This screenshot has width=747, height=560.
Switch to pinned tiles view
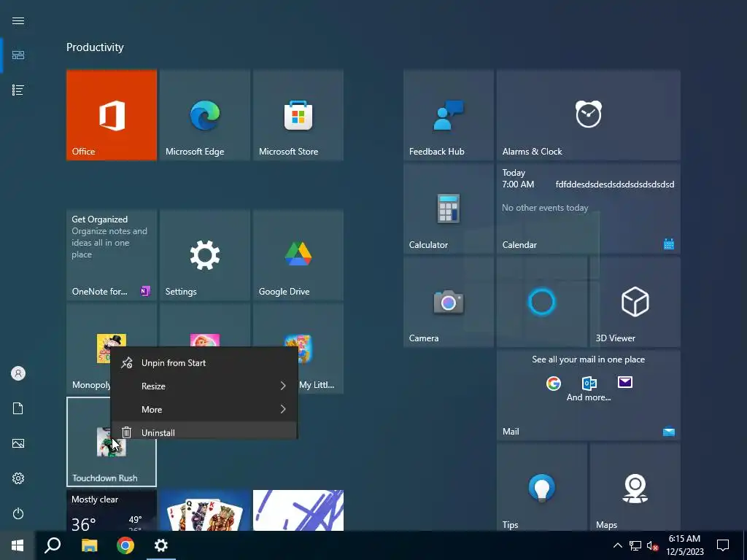point(18,55)
